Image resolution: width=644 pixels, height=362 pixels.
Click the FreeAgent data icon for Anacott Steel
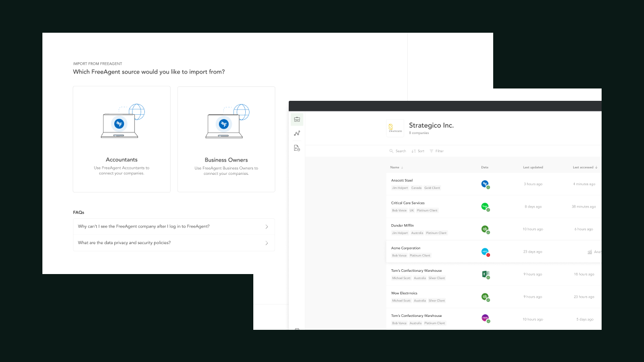click(485, 184)
